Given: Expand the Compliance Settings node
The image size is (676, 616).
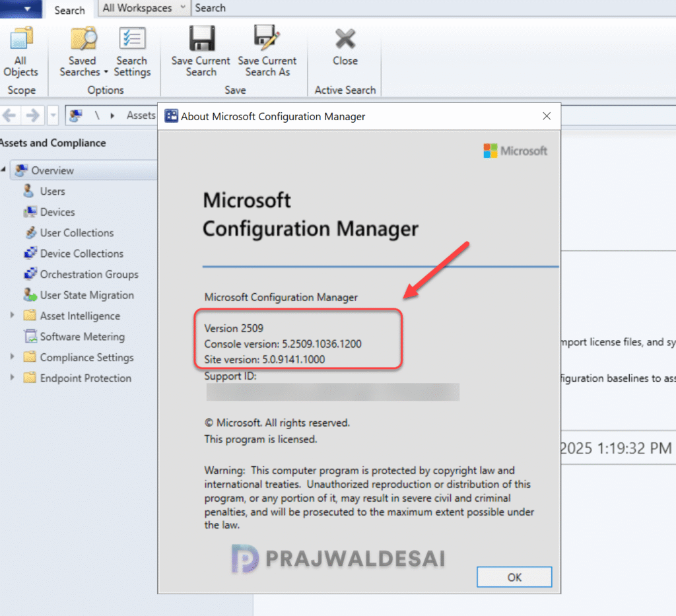Looking at the screenshot, I should pyautogui.click(x=12, y=357).
